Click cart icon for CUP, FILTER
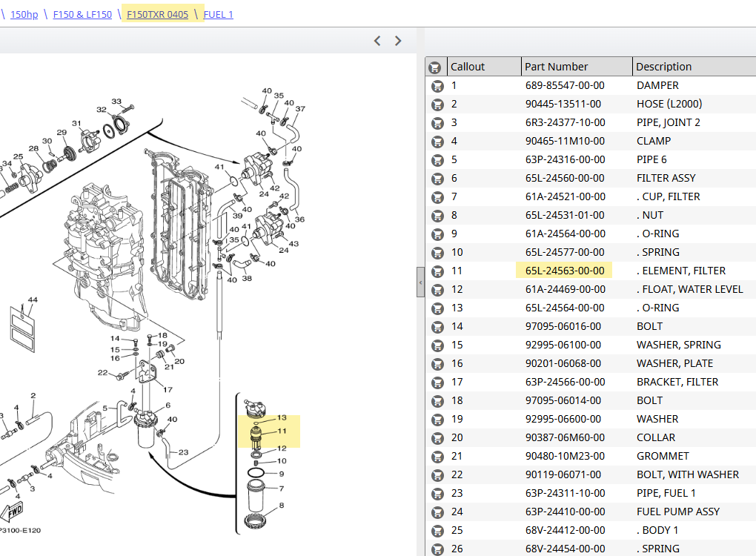 [437, 197]
